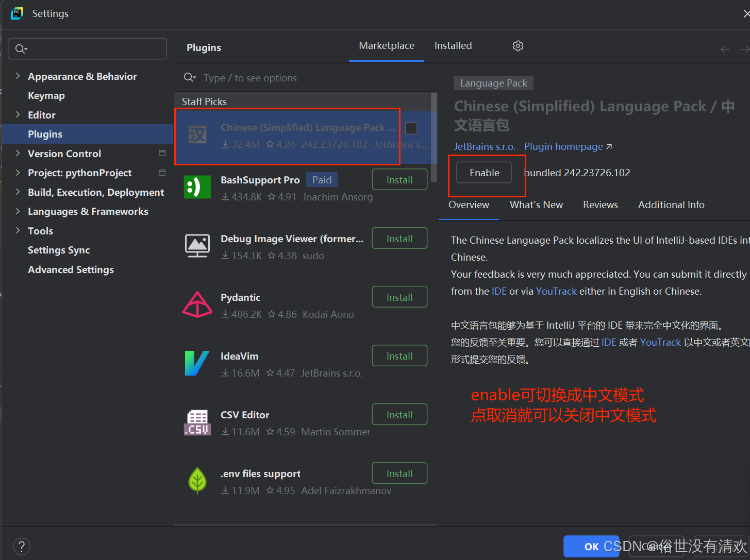Click the search icon in plugin search
750x560 pixels.
(190, 78)
